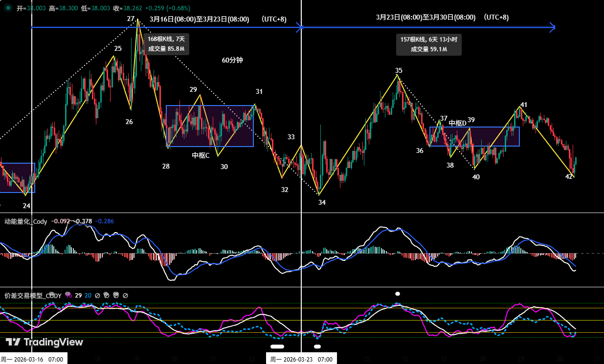Toggle the last ∅ visibility icon in spread model row
Image resolution: width=604 pixels, height=364 pixels.
click(125, 296)
